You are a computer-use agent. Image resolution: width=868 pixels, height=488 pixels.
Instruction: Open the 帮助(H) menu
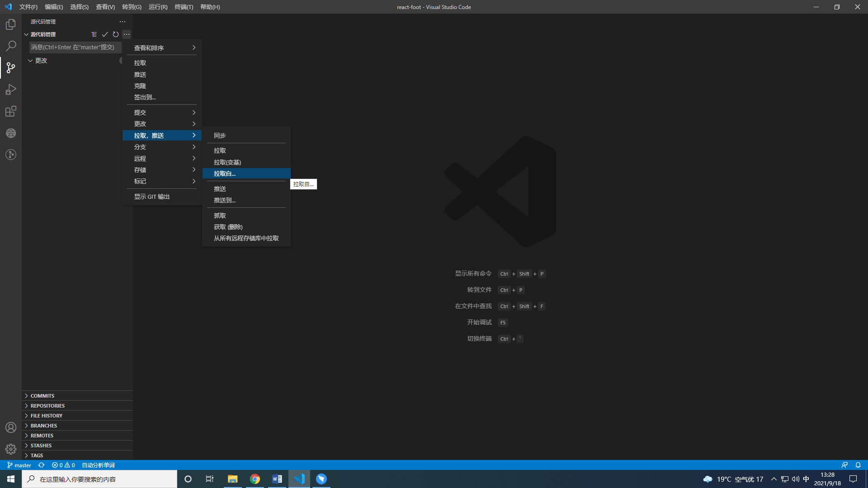coord(210,7)
